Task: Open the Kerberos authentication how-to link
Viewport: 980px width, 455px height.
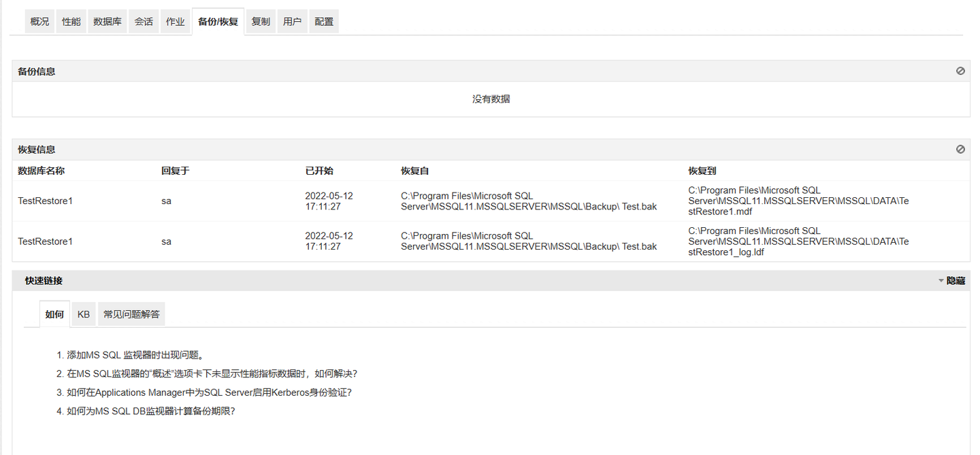Action: [x=209, y=392]
